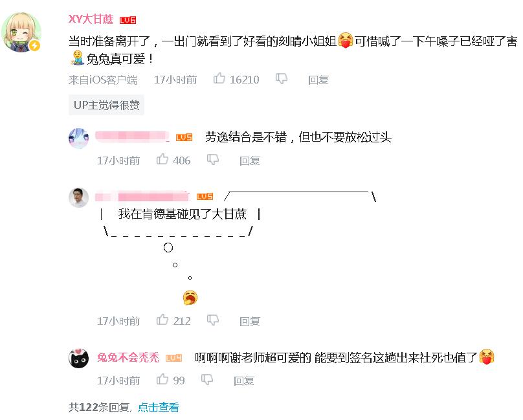Click the LV6 level badge
523x420 pixels.
tap(128, 20)
